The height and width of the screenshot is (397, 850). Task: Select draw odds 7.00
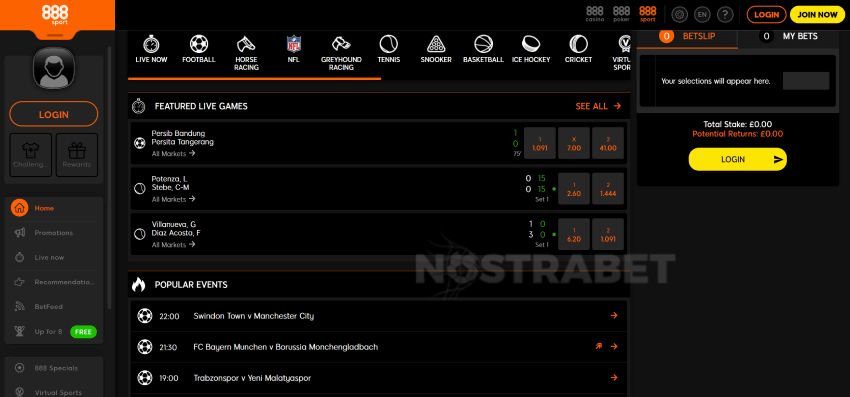574,143
